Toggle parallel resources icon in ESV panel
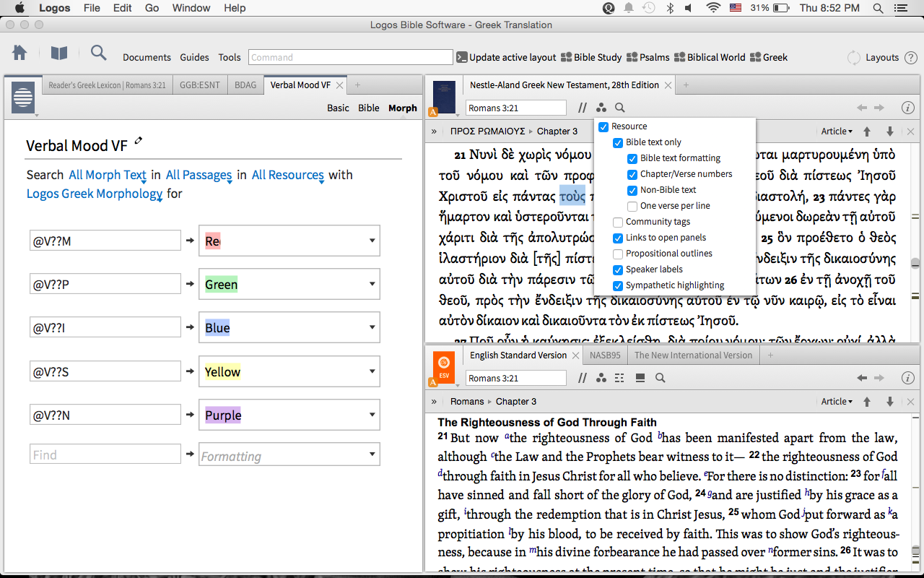The image size is (924, 578). [583, 378]
